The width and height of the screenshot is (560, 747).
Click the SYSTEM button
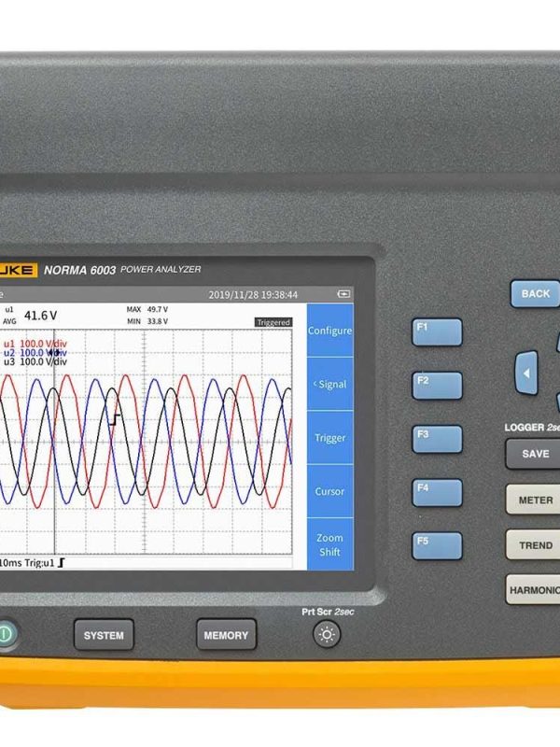(104, 635)
